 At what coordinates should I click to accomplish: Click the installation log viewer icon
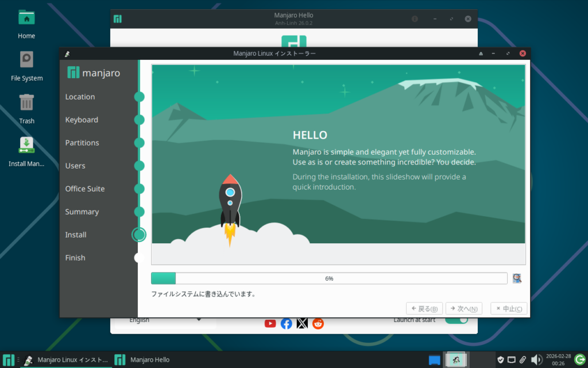(517, 278)
